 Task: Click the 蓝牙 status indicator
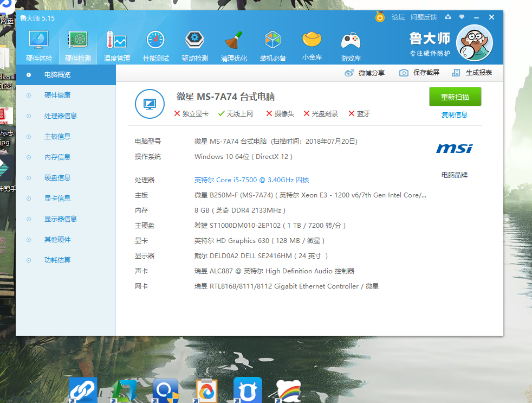tap(359, 113)
